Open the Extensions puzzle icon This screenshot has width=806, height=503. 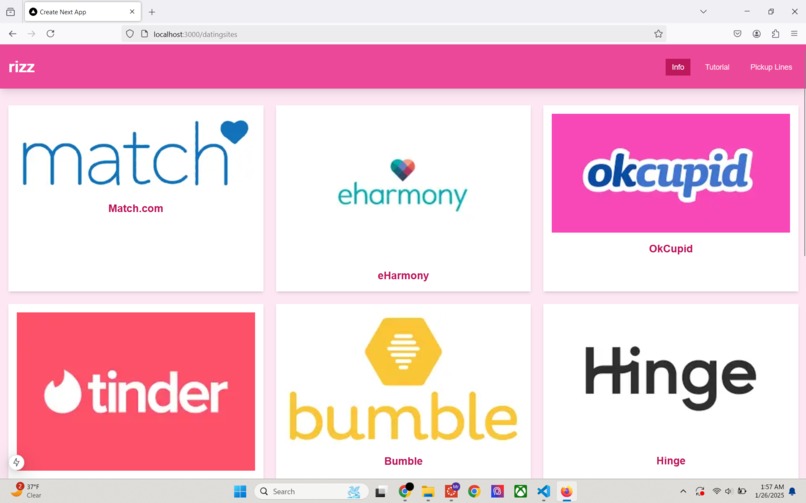tap(775, 34)
